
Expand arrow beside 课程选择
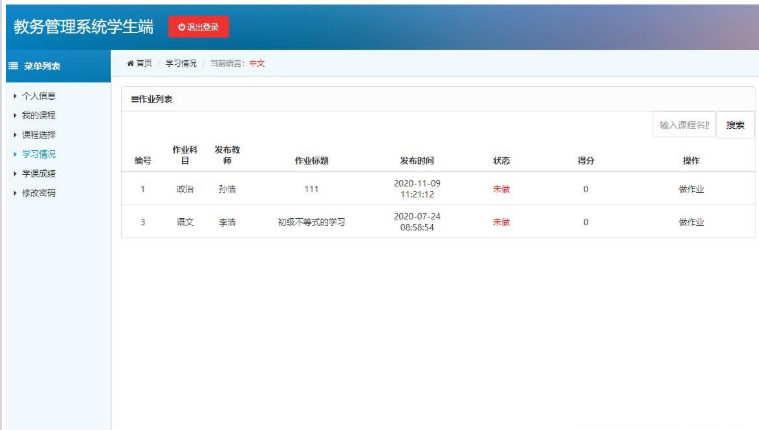[15, 135]
